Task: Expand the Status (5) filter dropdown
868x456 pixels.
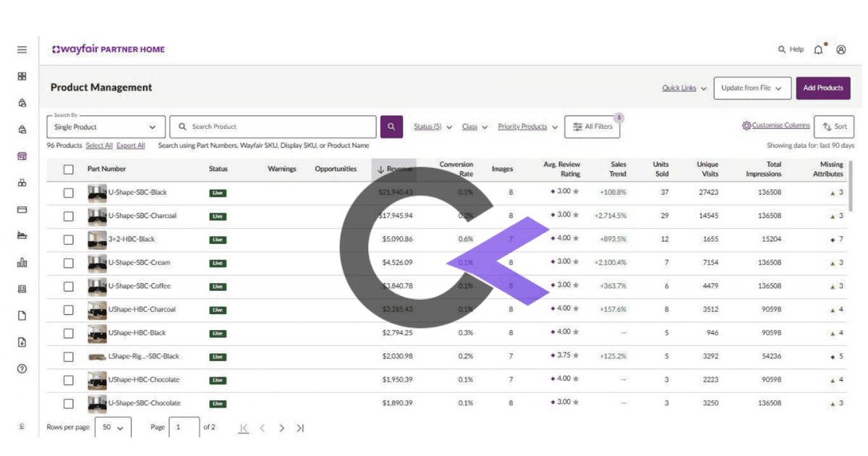Action: [x=433, y=127]
